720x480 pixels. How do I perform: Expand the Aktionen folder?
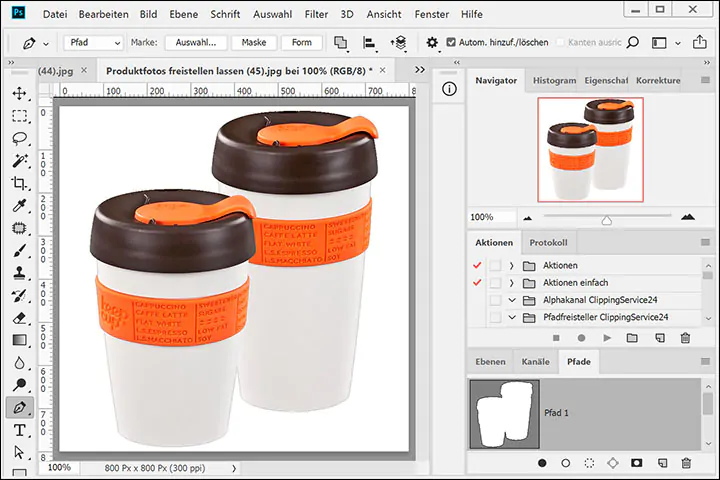tap(511, 266)
